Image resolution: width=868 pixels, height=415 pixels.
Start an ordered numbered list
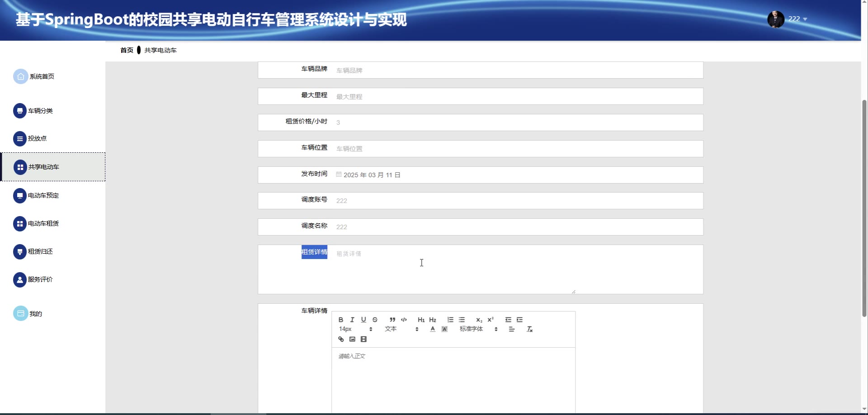450,320
